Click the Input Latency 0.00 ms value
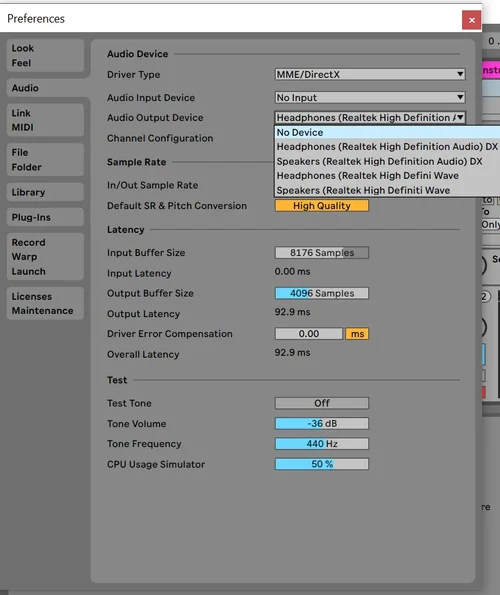The height and width of the screenshot is (595, 500). (x=292, y=271)
